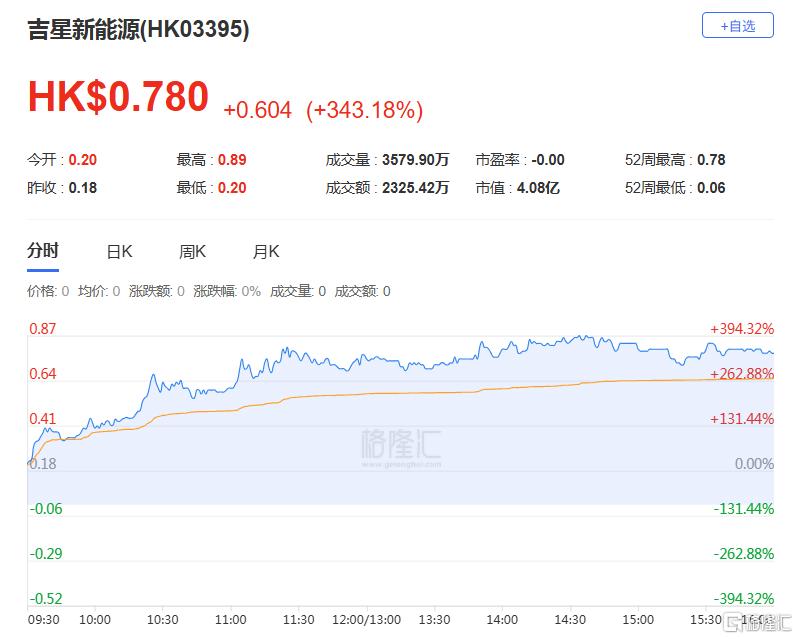This screenshot has height=639, width=798.
Task: Click the 格隆汇 watermark logo in chart
Action: pos(400,445)
